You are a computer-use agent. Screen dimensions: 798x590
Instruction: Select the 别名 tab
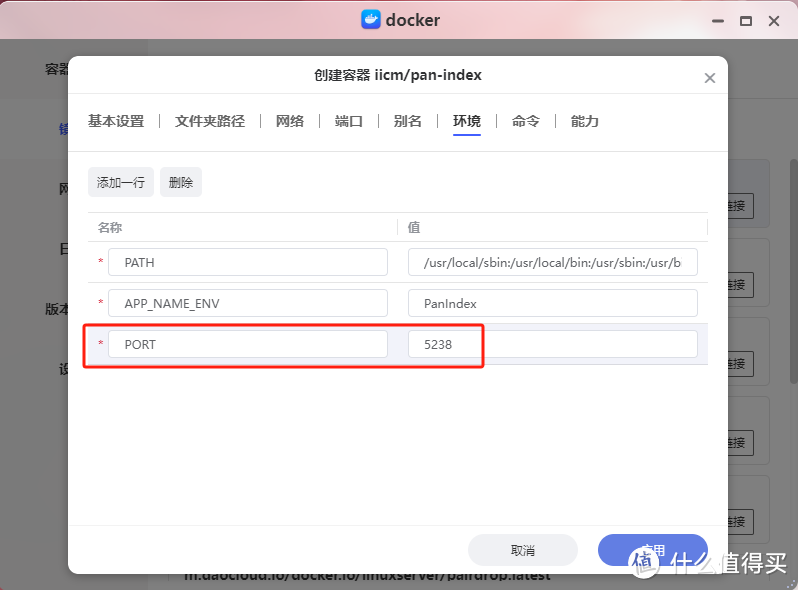click(408, 121)
